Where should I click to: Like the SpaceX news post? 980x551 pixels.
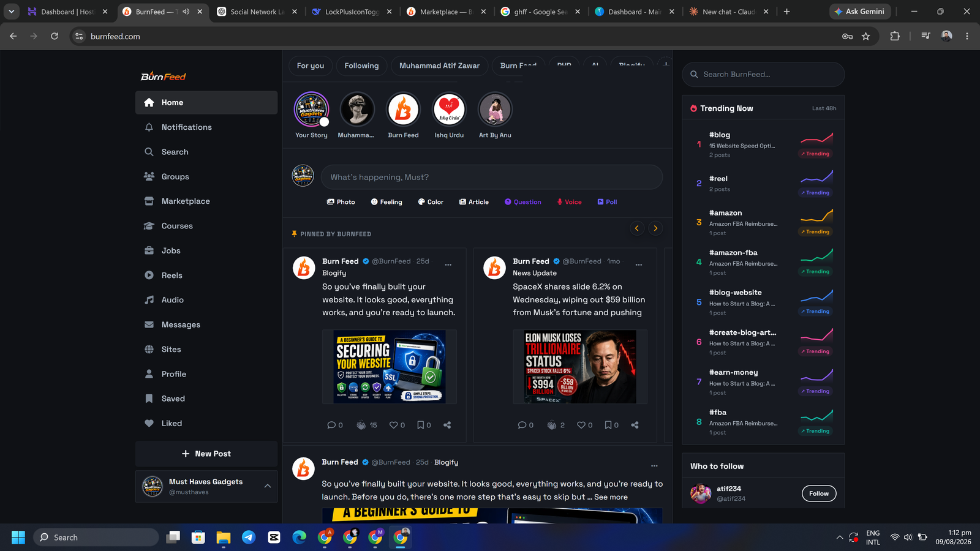point(584,425)
